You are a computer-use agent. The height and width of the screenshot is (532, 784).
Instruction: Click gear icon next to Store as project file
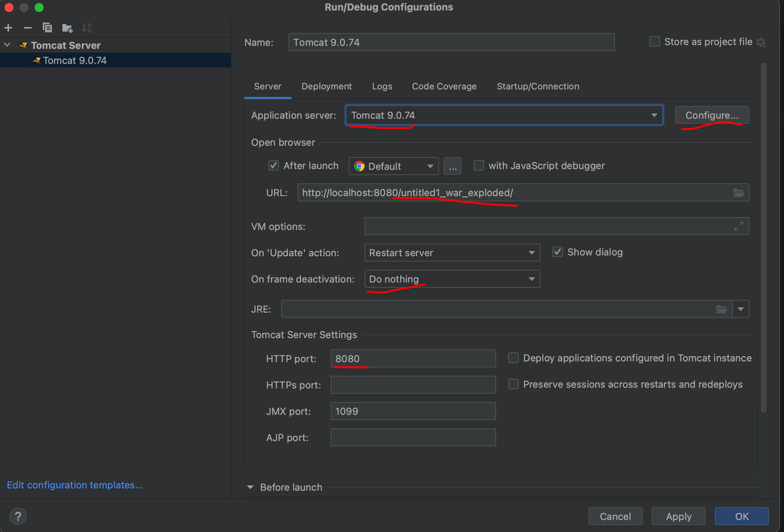pos(761,42)
